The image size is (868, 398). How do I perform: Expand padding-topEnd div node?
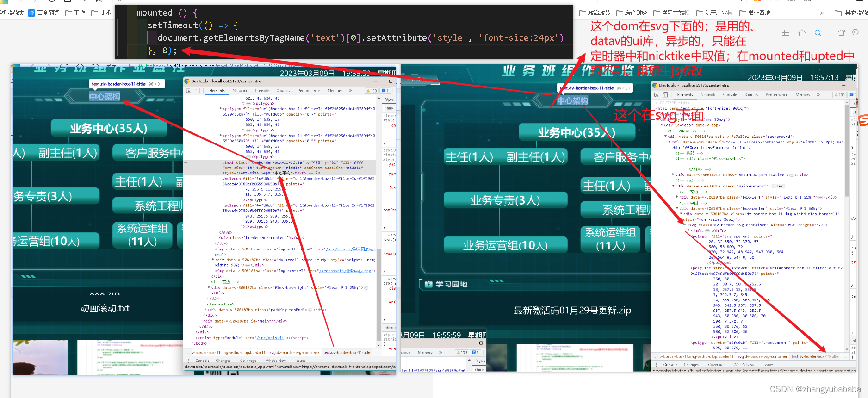[205, 310]
